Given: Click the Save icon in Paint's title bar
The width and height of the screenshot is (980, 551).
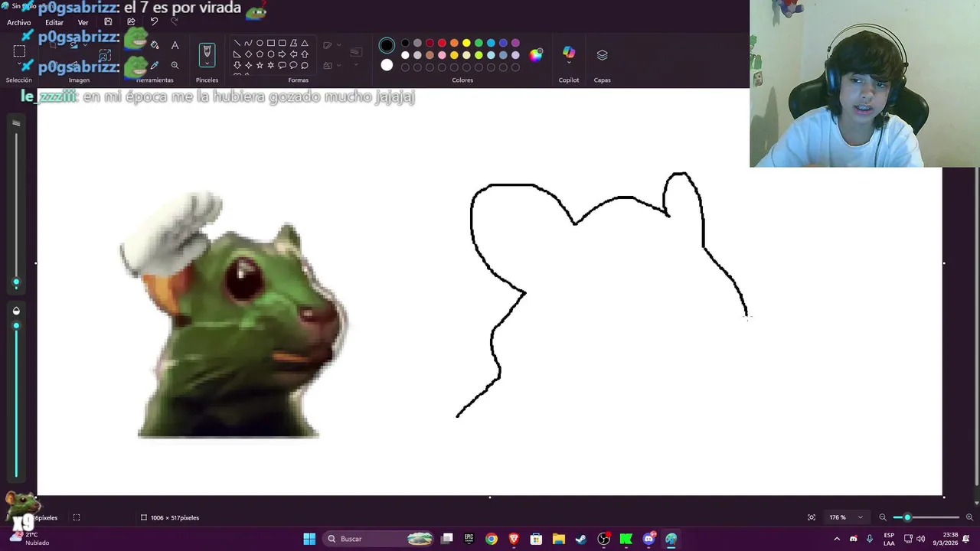Looking at the screenshot, I should coord(108,22).
